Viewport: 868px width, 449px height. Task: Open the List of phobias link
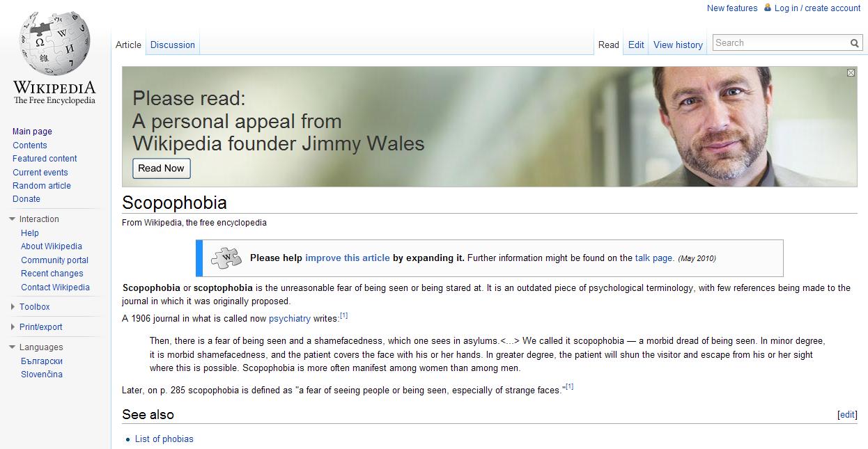tap(164, 439)
